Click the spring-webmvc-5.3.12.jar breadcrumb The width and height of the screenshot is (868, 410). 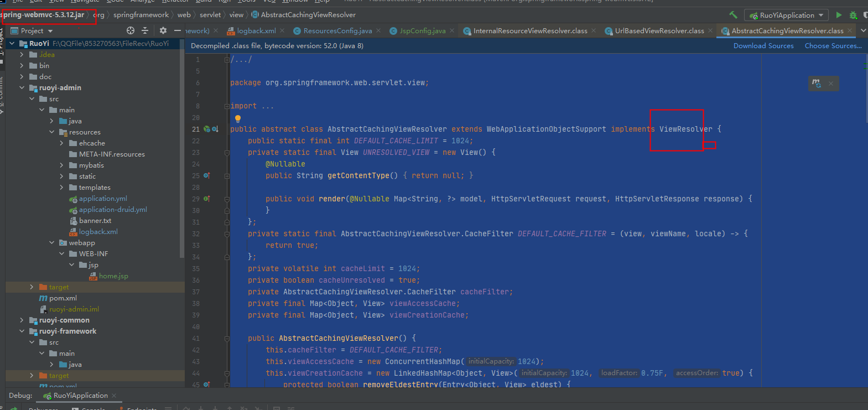(x=42, y=15)
